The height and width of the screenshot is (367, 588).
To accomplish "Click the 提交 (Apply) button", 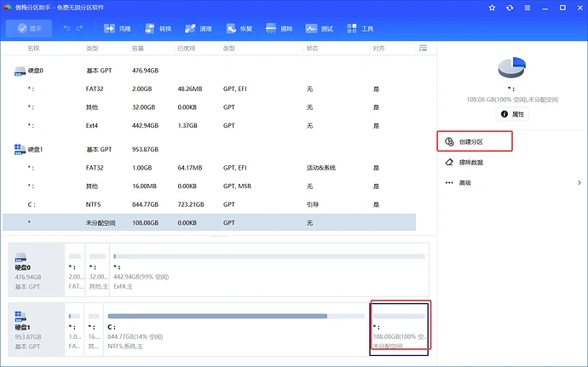I will [29, 28].
